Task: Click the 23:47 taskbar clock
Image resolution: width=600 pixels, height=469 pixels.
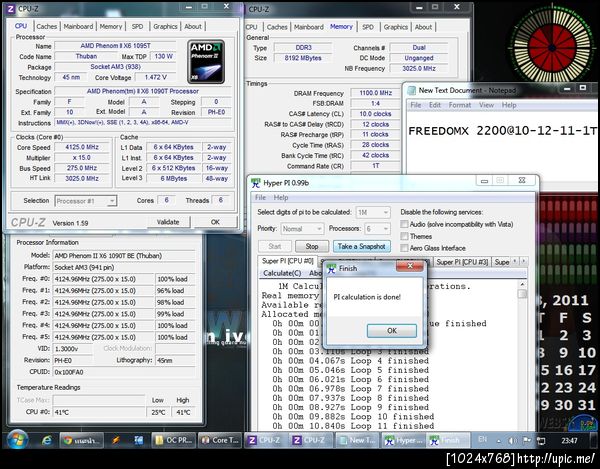Action: click(569, 440)
